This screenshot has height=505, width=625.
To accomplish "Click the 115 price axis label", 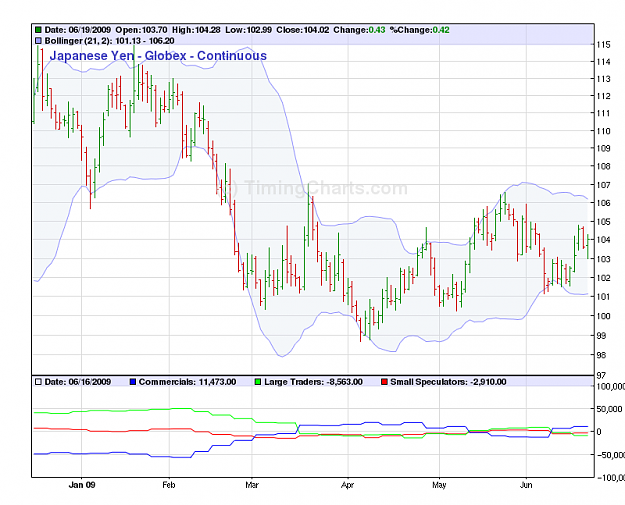I will 603,45.
